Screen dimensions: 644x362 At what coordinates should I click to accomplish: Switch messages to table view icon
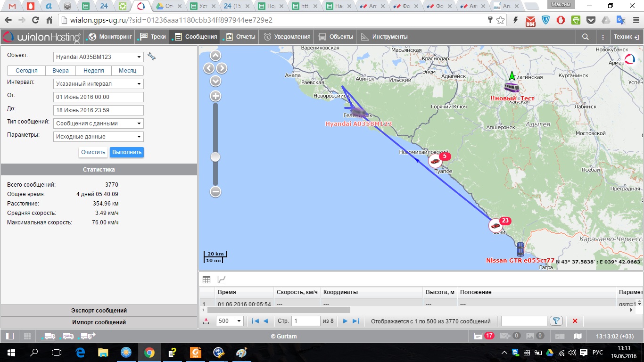pyautogui.click(x=206, y=280)
